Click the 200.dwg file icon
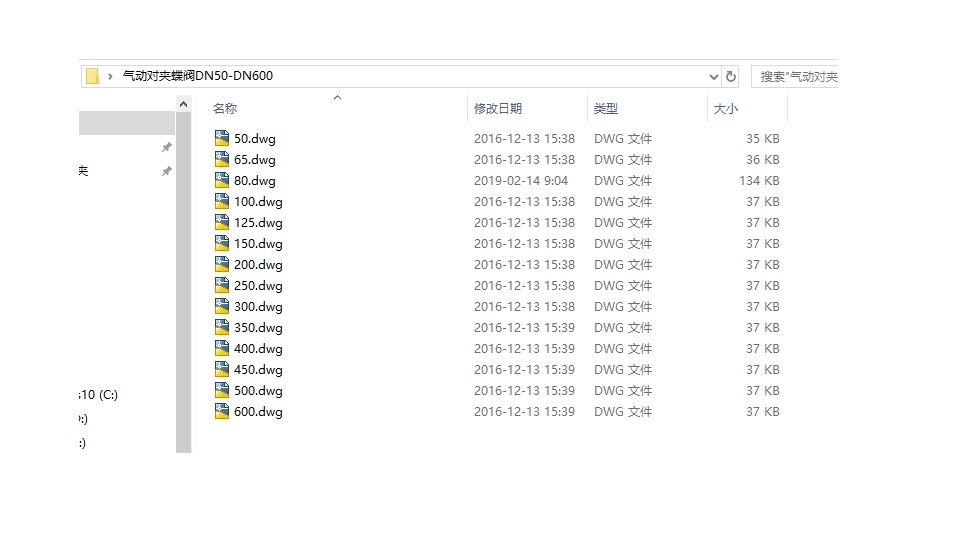This screenshot has height=540, width=960. pos(222,264)
